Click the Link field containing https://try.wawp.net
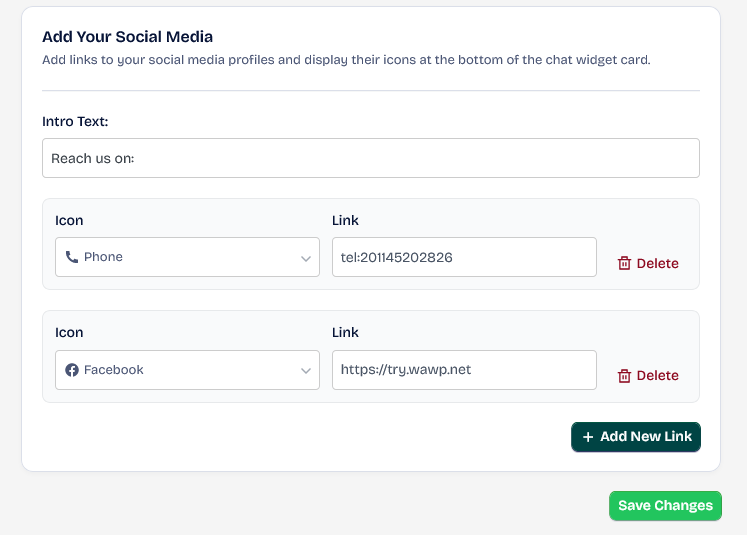Viewport: 747px width, 535px height. [x=464, y=370]
